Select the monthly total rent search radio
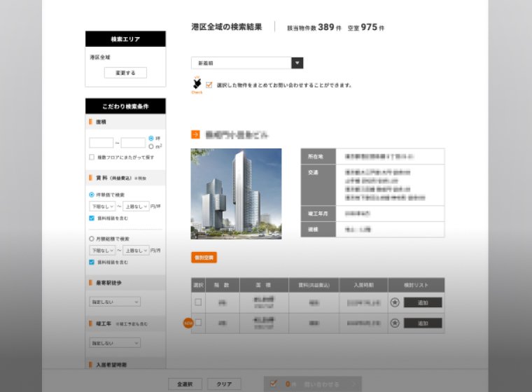The height and width of the screenshot is (392, 532). click(91, 239)
